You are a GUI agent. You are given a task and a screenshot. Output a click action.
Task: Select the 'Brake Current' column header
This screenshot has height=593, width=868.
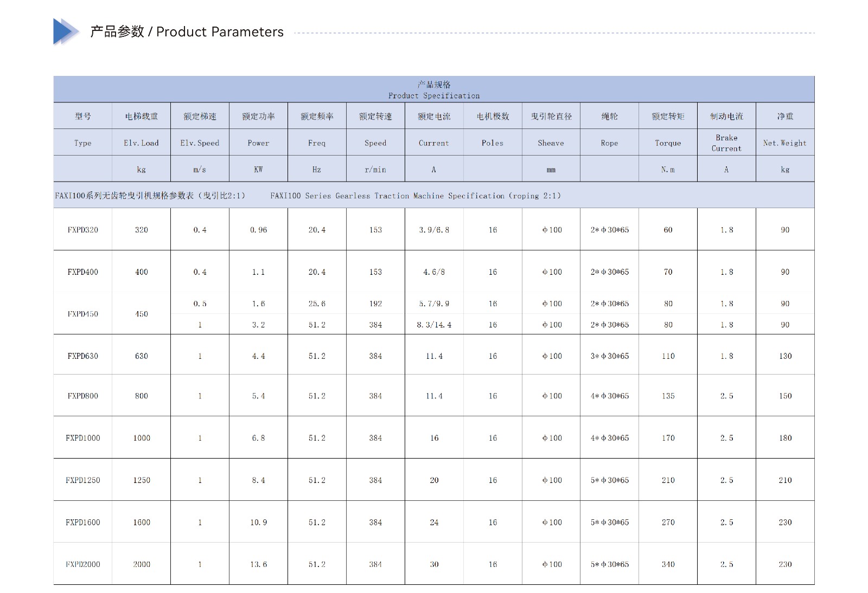pyautogui.click(x=726, y=143)
